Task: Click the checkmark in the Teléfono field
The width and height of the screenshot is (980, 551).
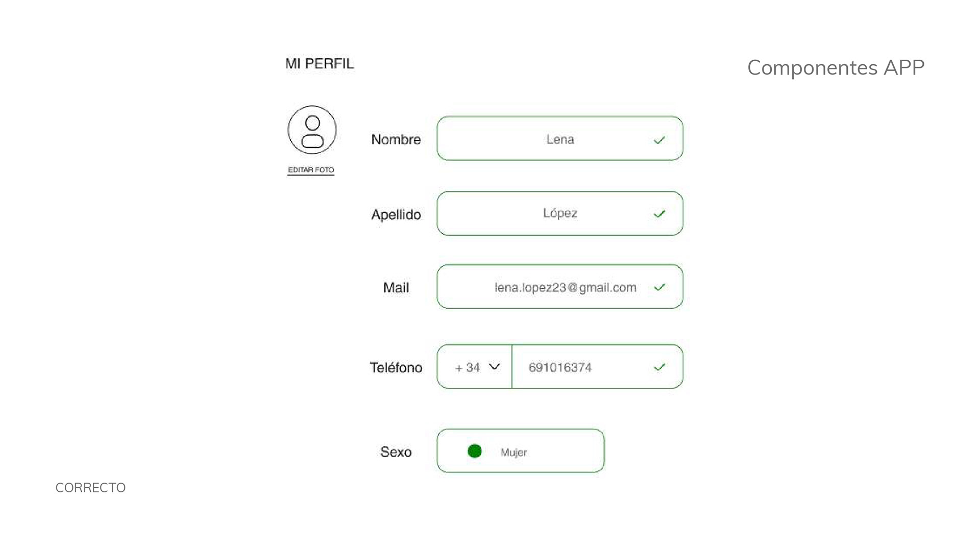Action: (x=659, y=367)
